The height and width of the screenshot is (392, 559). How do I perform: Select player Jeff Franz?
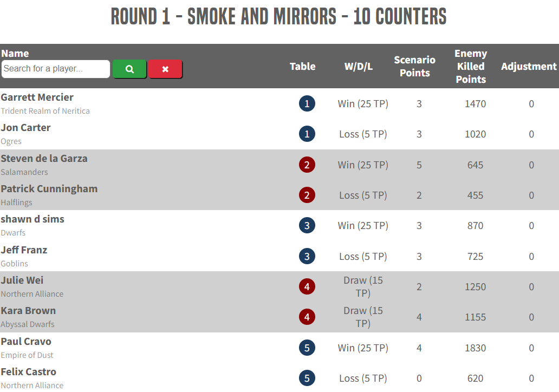tap(24, 250)
